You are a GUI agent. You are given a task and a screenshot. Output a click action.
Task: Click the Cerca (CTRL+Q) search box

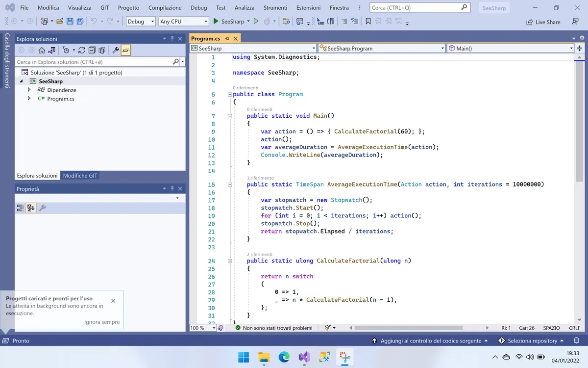tap(419, 8)
